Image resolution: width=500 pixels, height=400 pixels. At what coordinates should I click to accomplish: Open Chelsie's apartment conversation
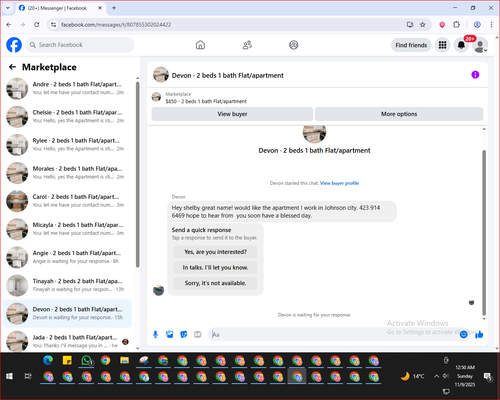click(68, 116)
